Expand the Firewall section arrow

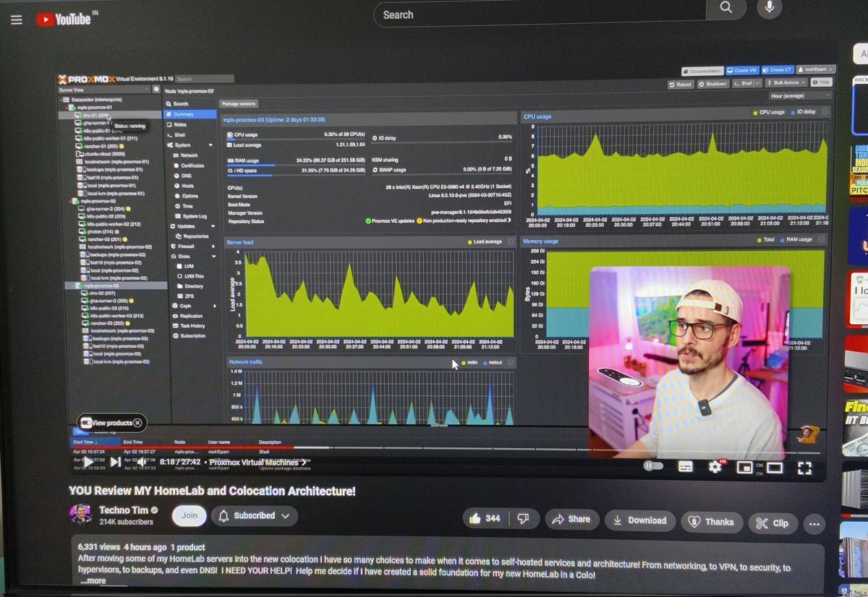point(213,246)
